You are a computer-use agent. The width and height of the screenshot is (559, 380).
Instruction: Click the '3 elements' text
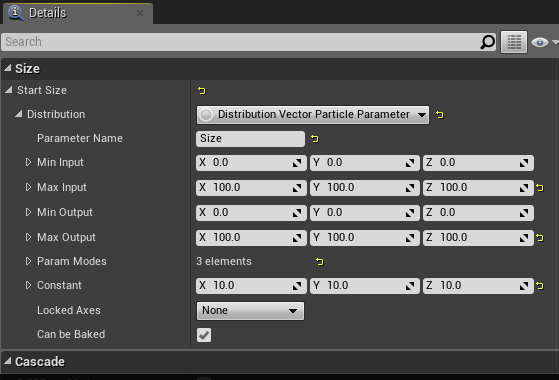tap(224, 261)
